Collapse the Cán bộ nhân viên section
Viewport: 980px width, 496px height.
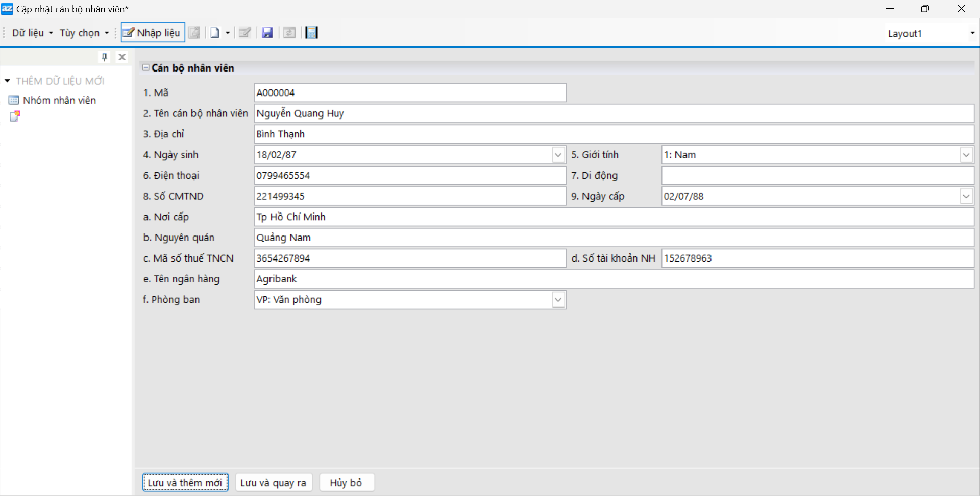tap(146, 67)
